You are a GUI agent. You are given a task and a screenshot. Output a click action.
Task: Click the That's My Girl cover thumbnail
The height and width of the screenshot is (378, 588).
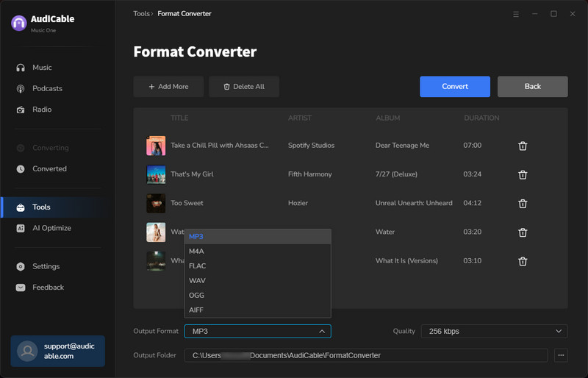(156, 174)
